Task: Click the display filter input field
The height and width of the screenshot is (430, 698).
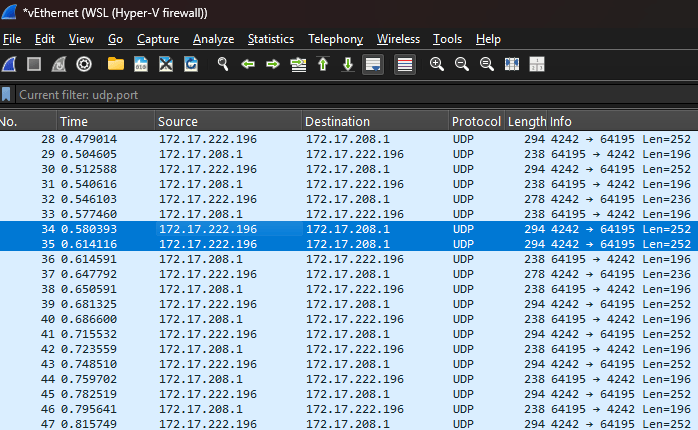Action: tap(350, 94)
